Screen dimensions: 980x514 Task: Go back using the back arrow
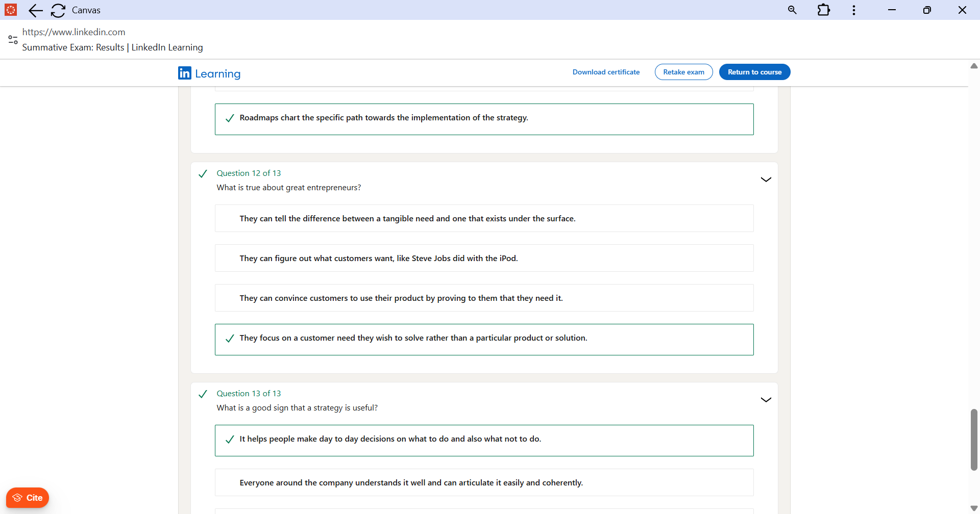click(x=36, y=10)
